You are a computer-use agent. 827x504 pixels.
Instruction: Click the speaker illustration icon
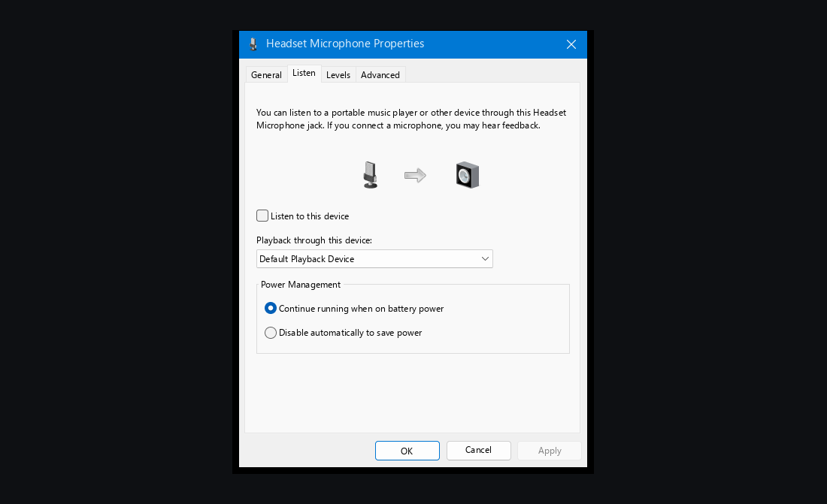tap(468, 175)
